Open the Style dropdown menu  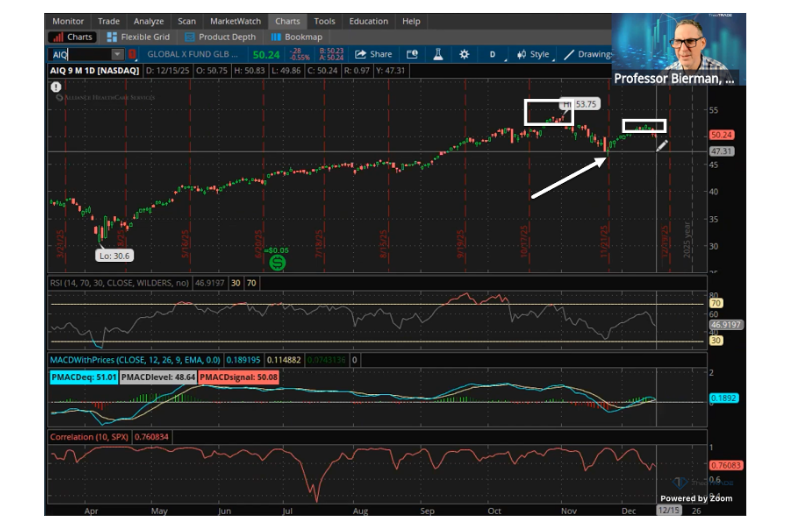coord(535,54)
